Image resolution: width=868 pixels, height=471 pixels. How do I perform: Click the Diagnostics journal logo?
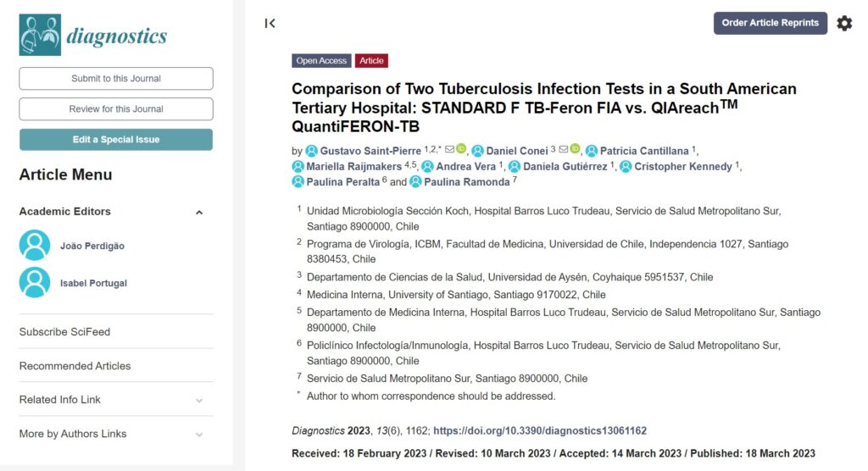pos(93,35)
